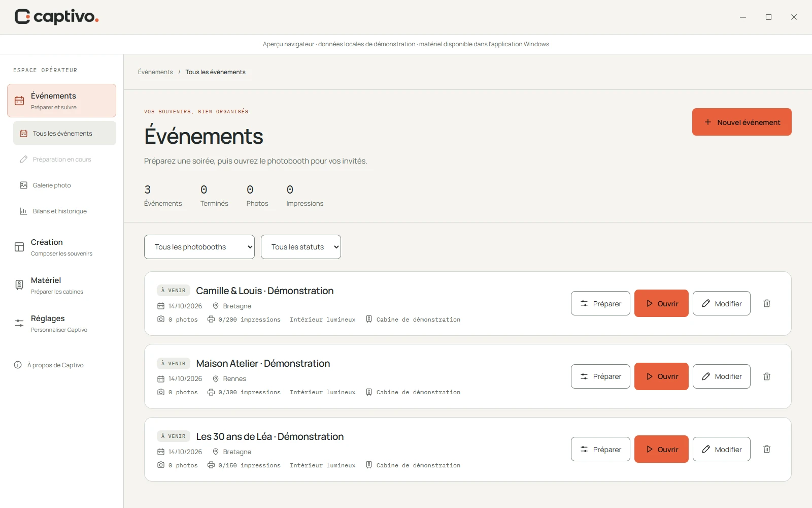Click Modifier for Camille & Louis
812x508 pixels.
point(722,303)
